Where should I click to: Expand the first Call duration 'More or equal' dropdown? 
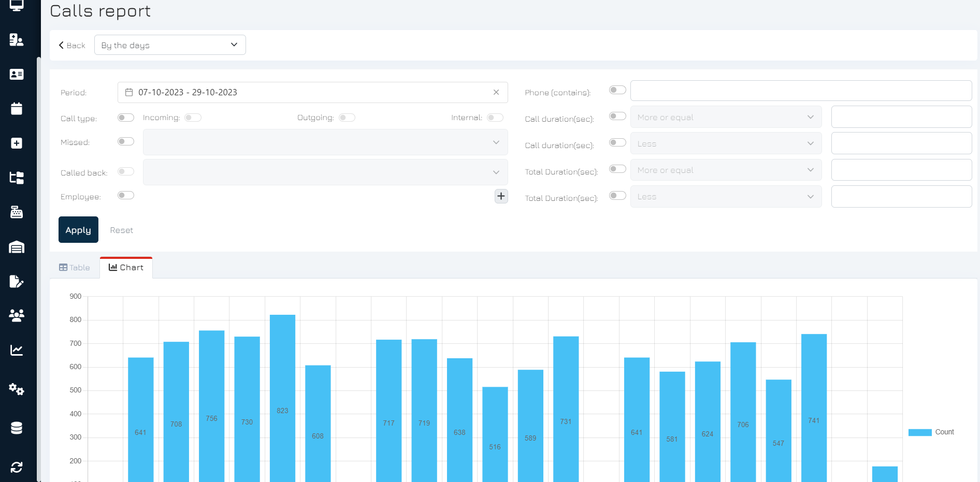coord(726,117)
